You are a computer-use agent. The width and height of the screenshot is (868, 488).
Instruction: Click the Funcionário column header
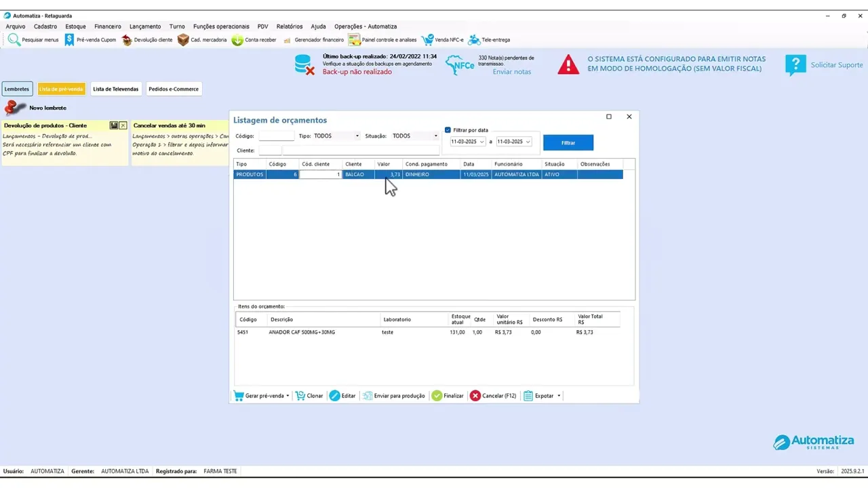(x=517, y=164)
